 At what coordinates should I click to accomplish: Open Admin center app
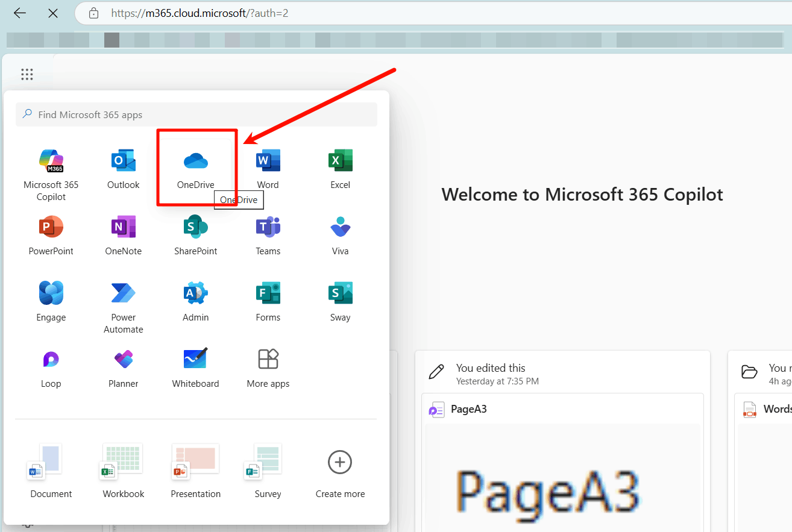click(x=196, y=301)
